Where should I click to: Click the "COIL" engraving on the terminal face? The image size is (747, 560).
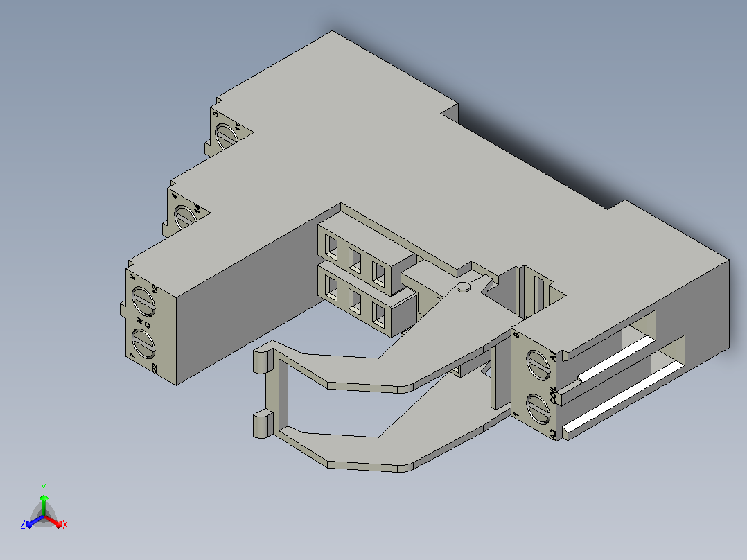pyautogui.click(x=553, y=395)
